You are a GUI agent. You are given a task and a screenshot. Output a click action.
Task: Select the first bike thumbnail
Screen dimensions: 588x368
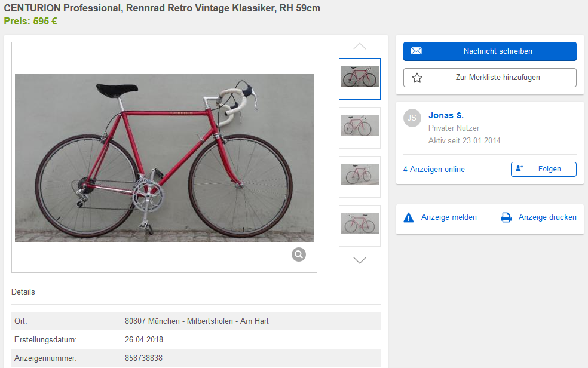pos(360,78)
